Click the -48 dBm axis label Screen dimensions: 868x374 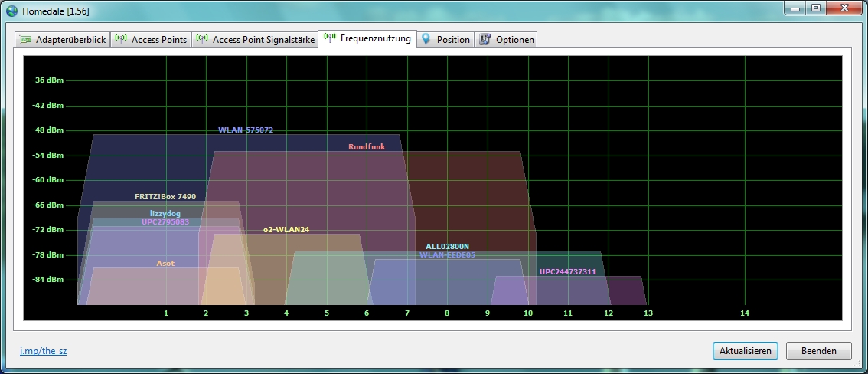[48, 130]
